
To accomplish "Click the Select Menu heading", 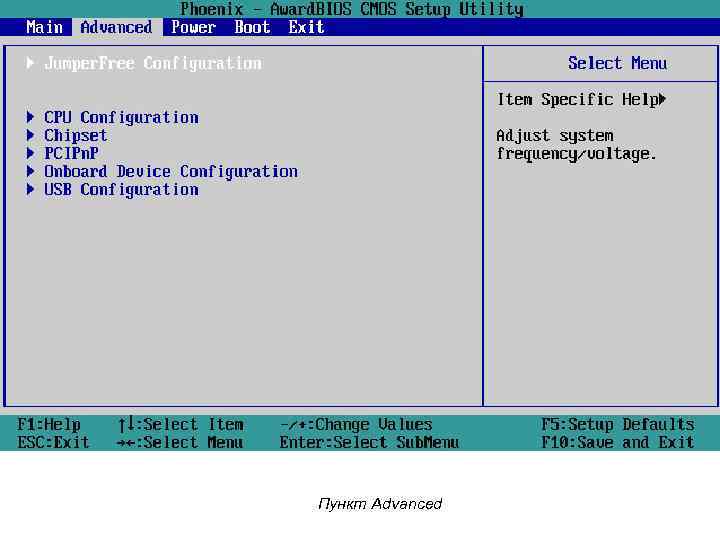I will click(x=617, y=63).
